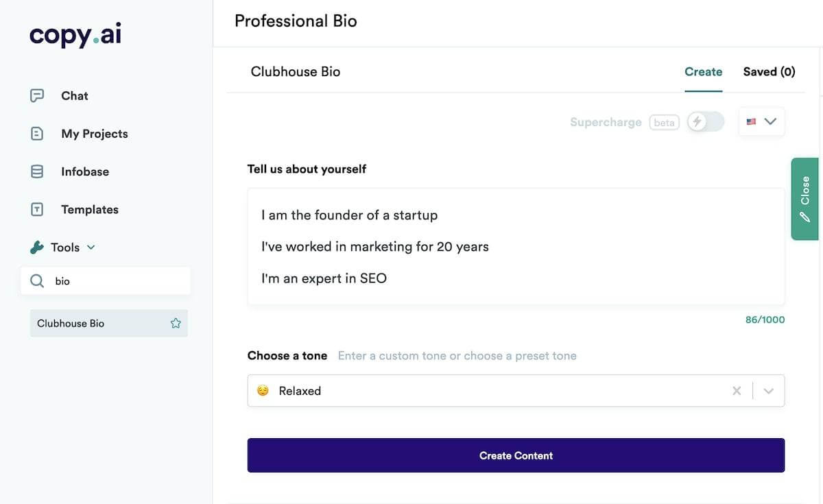823x504 pixels.
Task: Click the copy.ai logo
Action: click(x=75, y=34)
